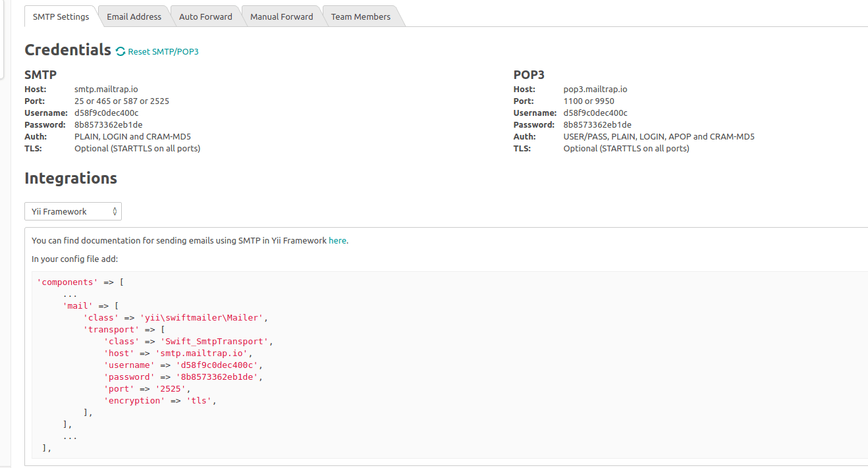868x468 pixels.
Task: Click code line 'encryption' => 'tls'
Action: [x=160, y=400]
